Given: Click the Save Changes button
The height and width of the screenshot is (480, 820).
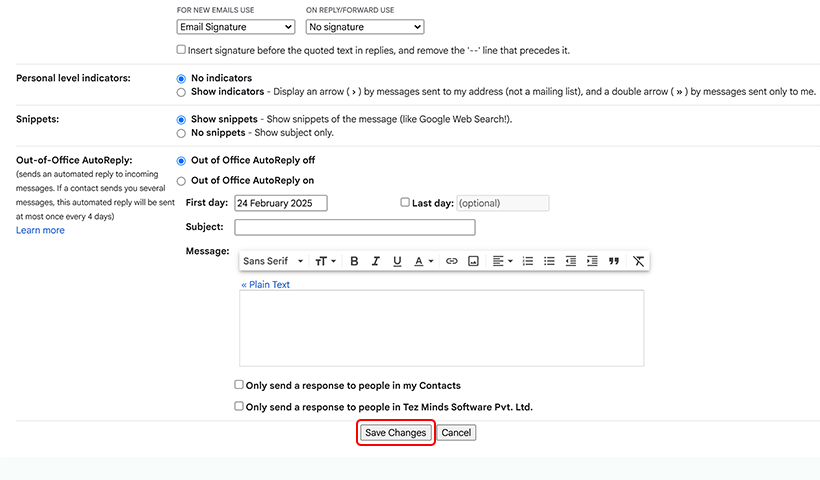Looking at the screenshot, I should [x=395, y=432].
